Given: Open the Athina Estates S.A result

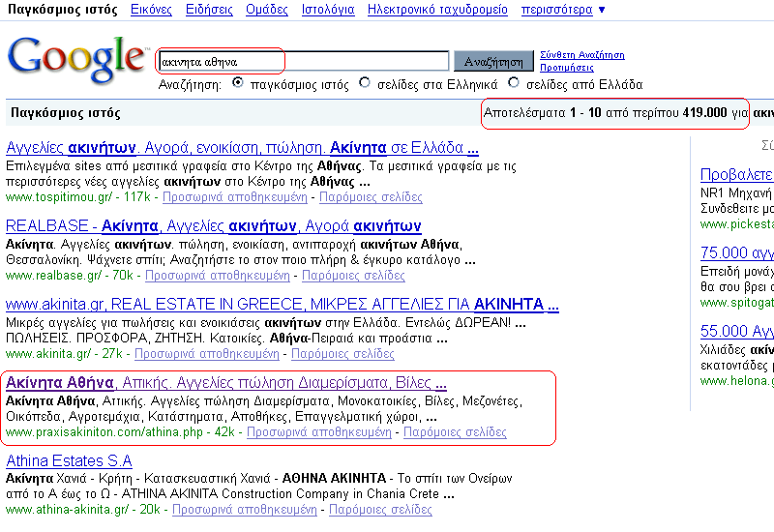Looking at the screenshot, I should (x=69, y=461).
